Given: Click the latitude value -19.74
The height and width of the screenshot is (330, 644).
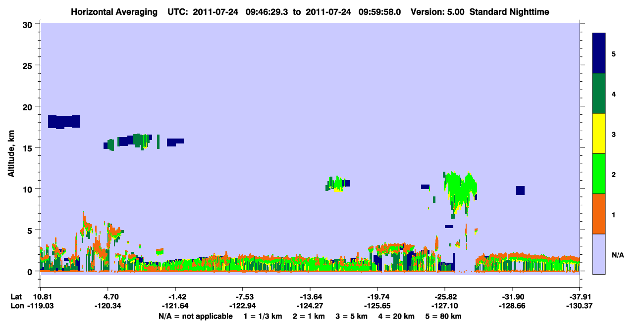Looking at the screenshot, I should (377, 297).
